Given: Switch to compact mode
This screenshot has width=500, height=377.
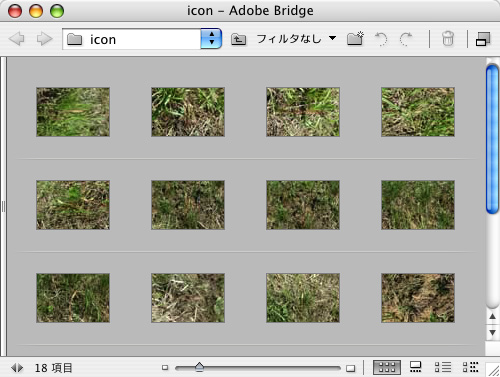Looking at the screenshot, I should point(483,39).
